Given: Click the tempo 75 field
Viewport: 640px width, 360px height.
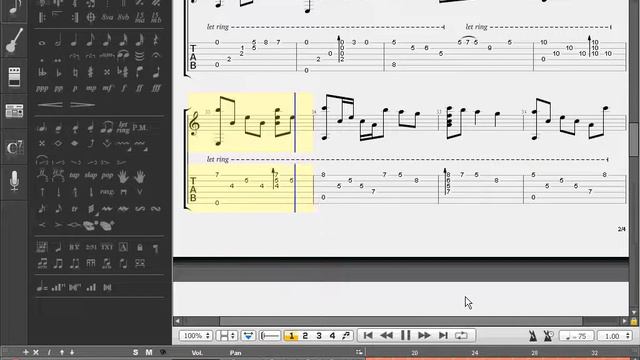Looking at the screenshot, I should pos(576,336).
